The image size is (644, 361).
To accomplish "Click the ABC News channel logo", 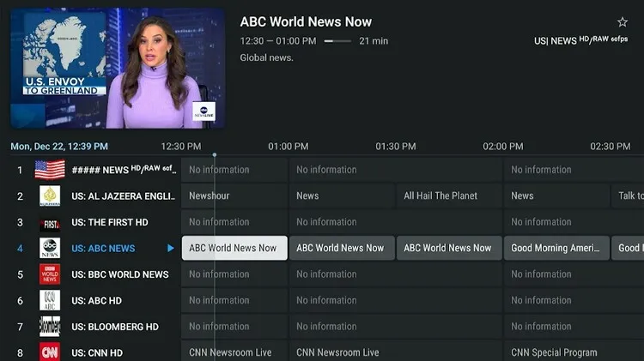I will tap(50, 248).
